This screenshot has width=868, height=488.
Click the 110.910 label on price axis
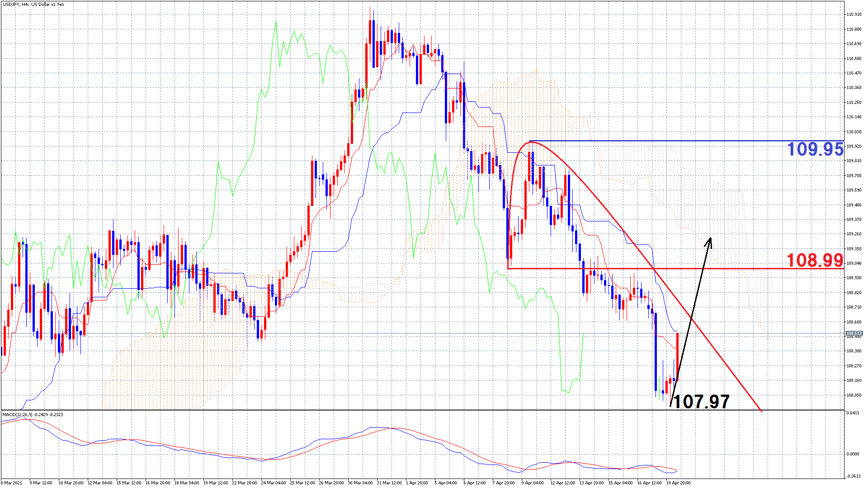point(854,14)
